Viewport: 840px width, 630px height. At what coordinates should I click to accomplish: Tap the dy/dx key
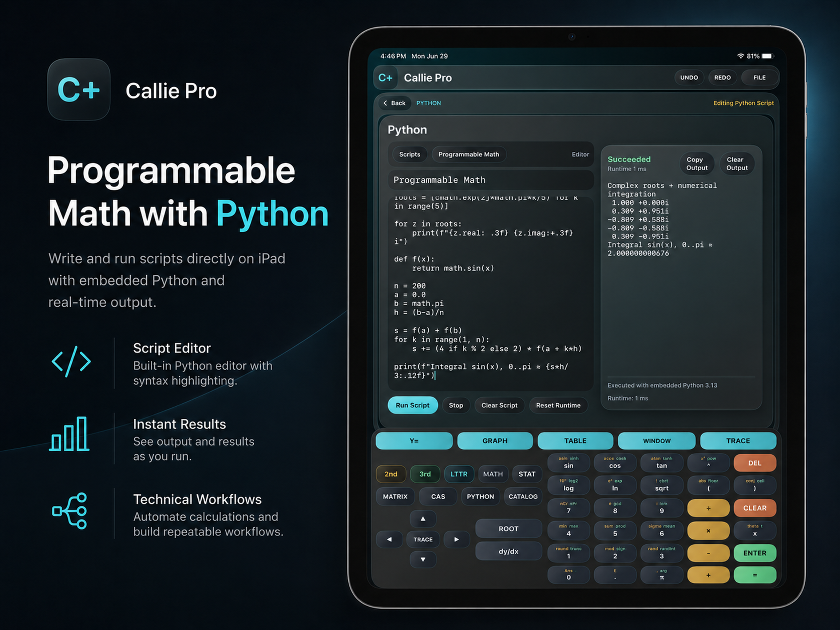509,551
